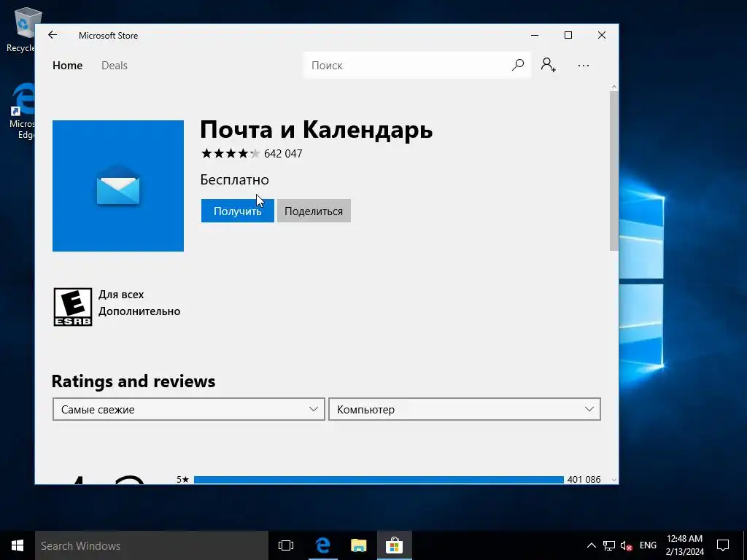This screenshot has width=747, height=560.
Task: Switch to the Home tab
Action: click(x=68, y=65)
